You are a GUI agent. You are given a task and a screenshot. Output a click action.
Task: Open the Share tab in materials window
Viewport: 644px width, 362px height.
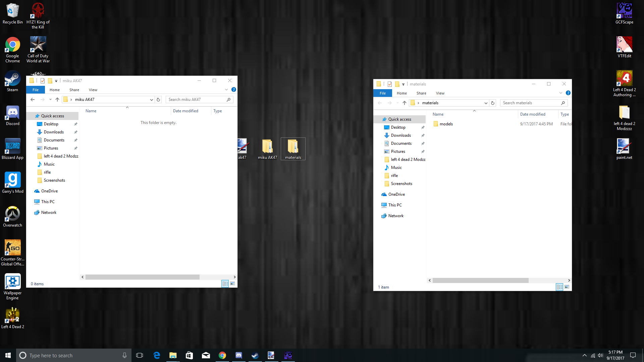pyautogui.click(x=421, y=93)
